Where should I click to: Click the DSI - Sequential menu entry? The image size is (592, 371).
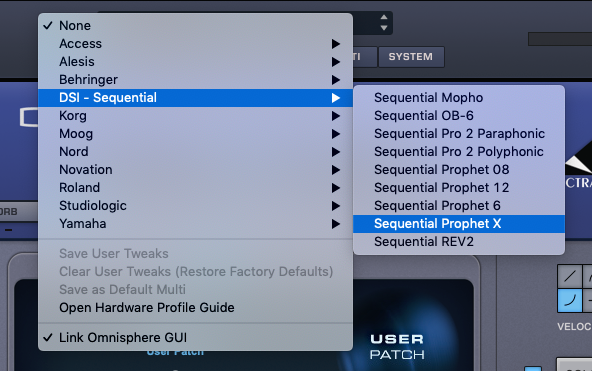pos(195,98)
